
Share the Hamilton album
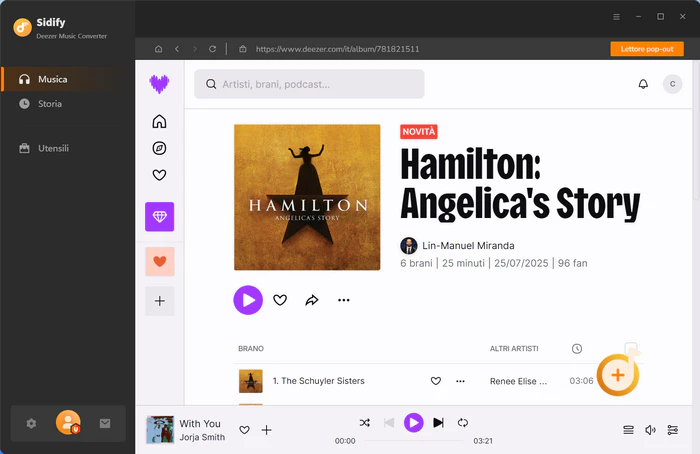click(312, 300)
